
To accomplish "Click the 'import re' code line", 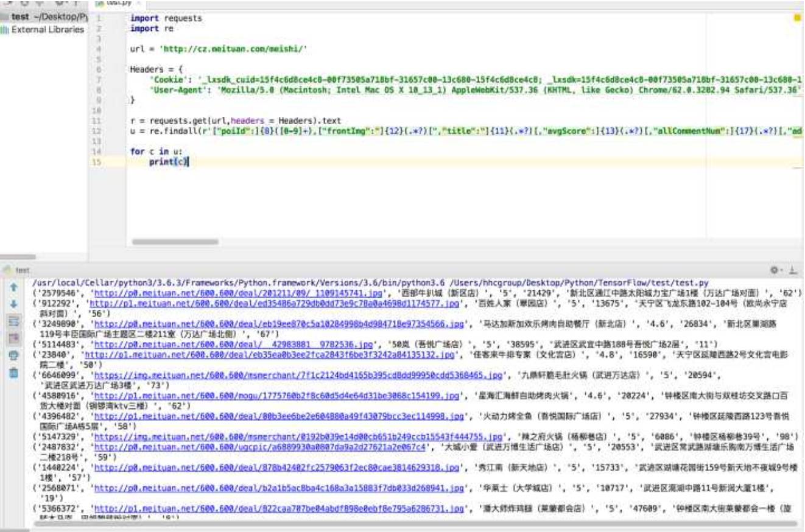I will [152, 29].
